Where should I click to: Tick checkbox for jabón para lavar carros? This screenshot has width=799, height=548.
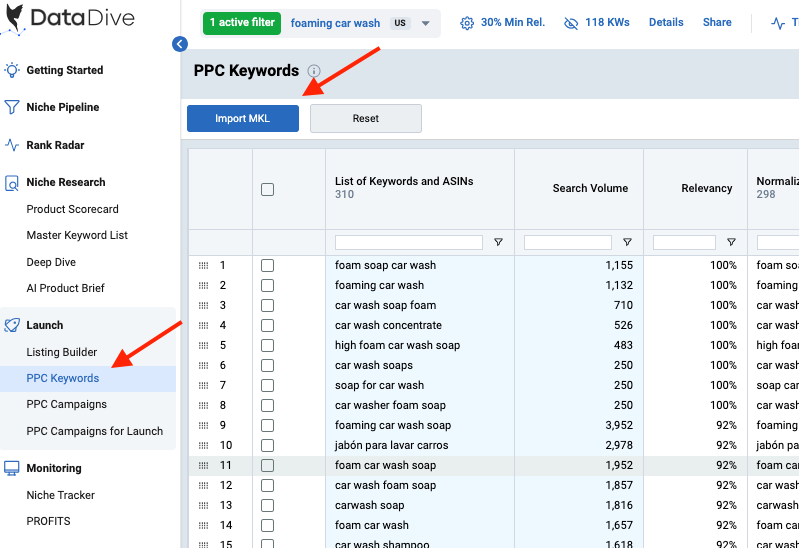click(268, 446)
